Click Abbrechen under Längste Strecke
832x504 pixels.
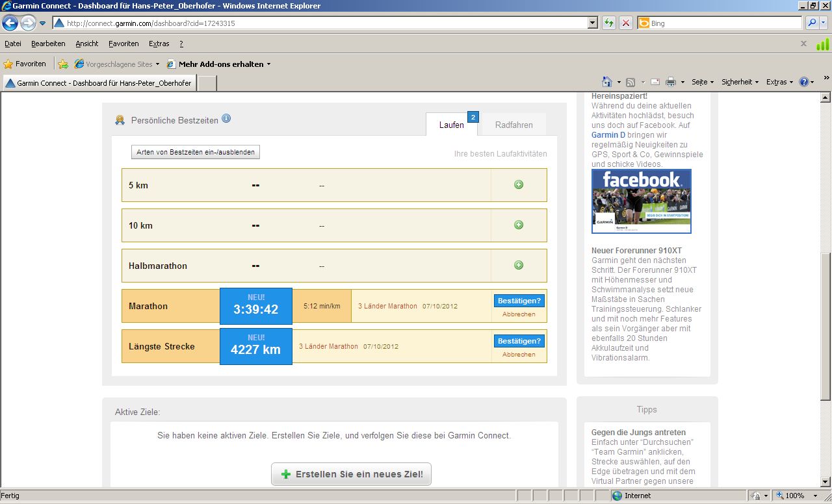click(x=519, y=355)
